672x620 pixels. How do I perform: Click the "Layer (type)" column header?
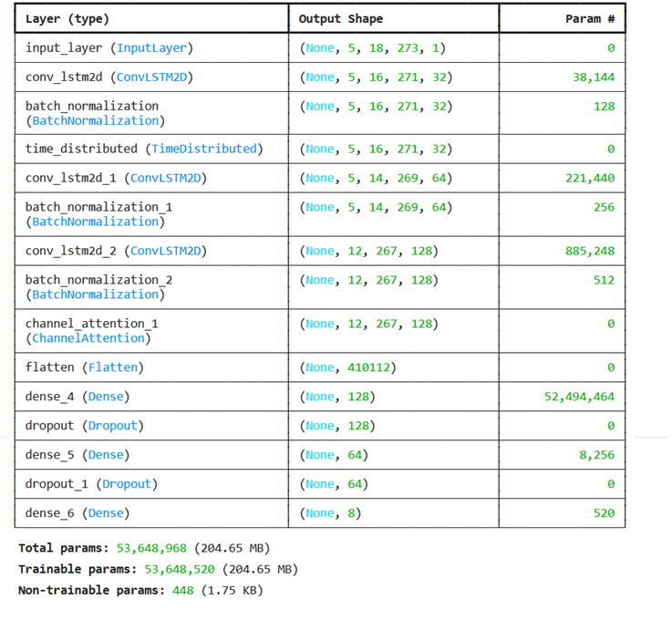click(x=62, y=19)
